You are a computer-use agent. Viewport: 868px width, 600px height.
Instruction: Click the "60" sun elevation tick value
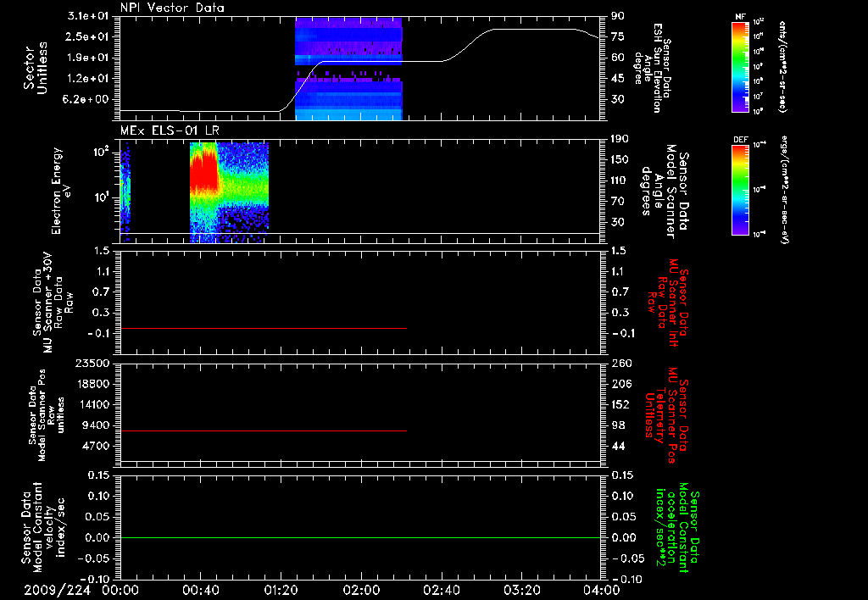tap(618, 58)
